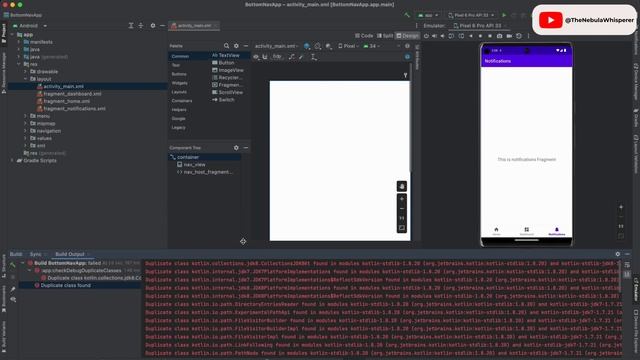Select fragment_home.xml in the project tree
640x360 pixels.
pos(67,101)
